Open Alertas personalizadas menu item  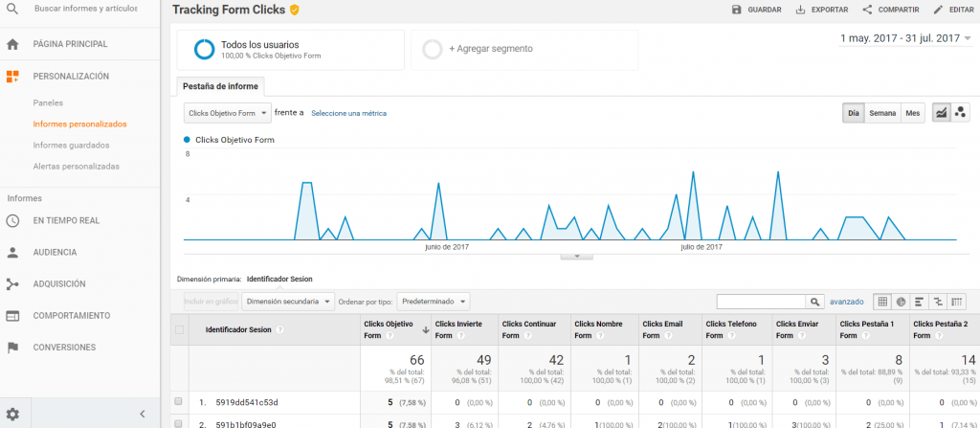point(77,167)
